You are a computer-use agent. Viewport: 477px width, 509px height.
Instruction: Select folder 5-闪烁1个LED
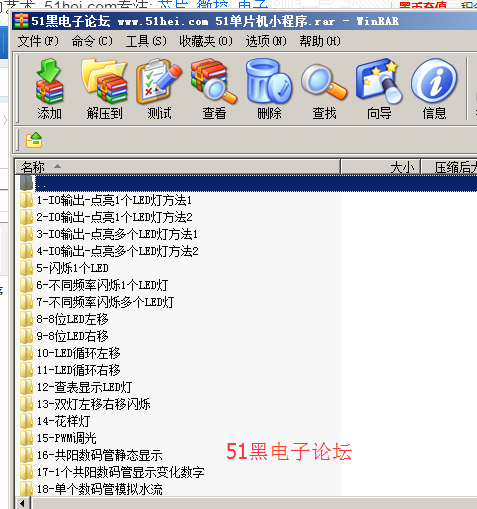tap(72, 268)
